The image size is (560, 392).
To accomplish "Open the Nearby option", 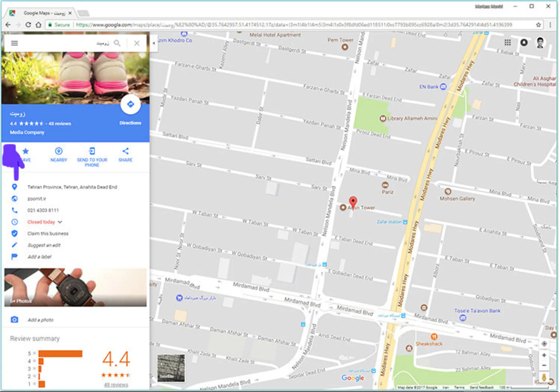I will [x=59, y=155].
